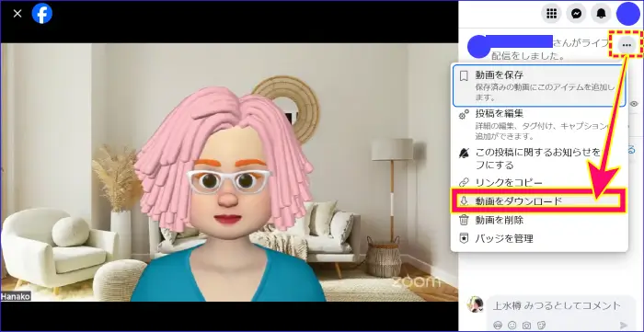Click the trash can icon beside 動画を削除
The width and height of the screenshot is (644, 332).
(464, 221)
